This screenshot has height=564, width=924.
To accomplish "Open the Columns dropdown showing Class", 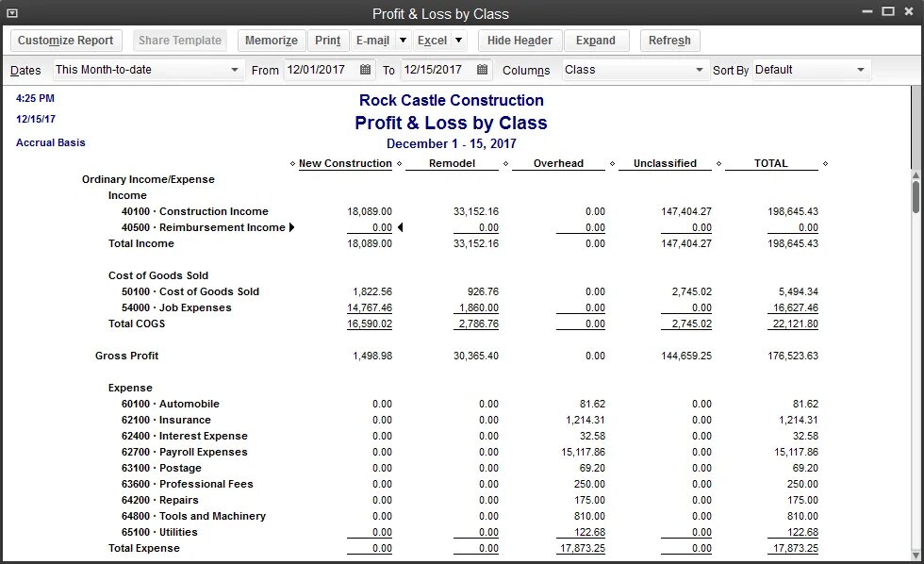I will pos(635,70).
